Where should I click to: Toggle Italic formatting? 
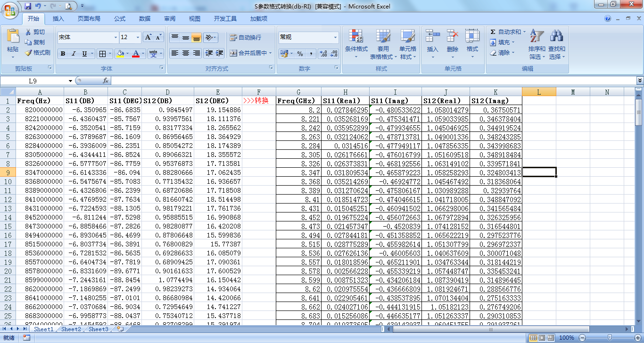click(x=74, y=54)
